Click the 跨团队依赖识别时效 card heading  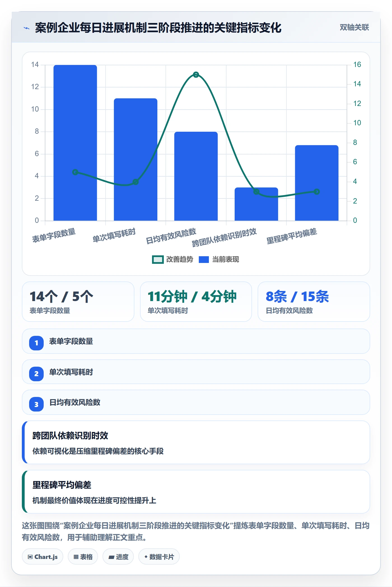coord(70,436)
